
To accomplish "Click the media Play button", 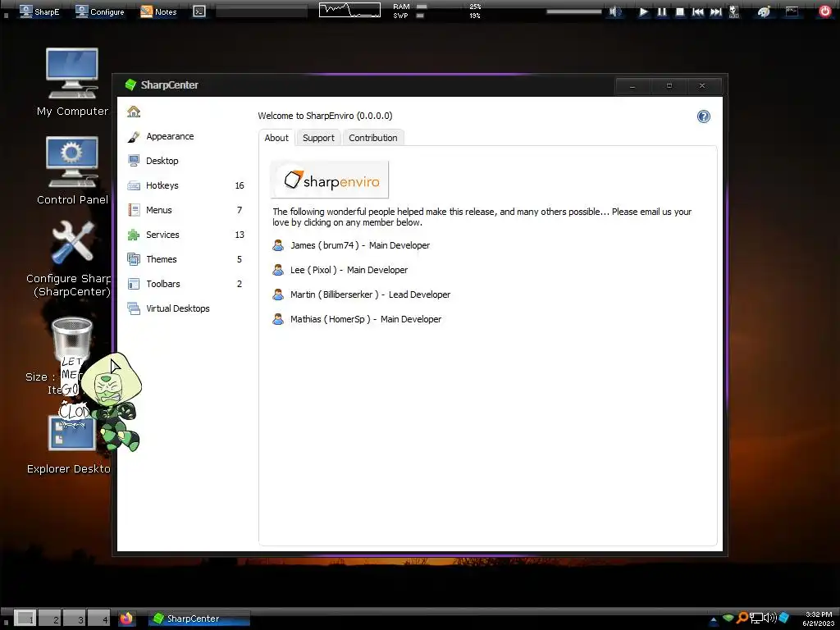I will pos(643,11).
